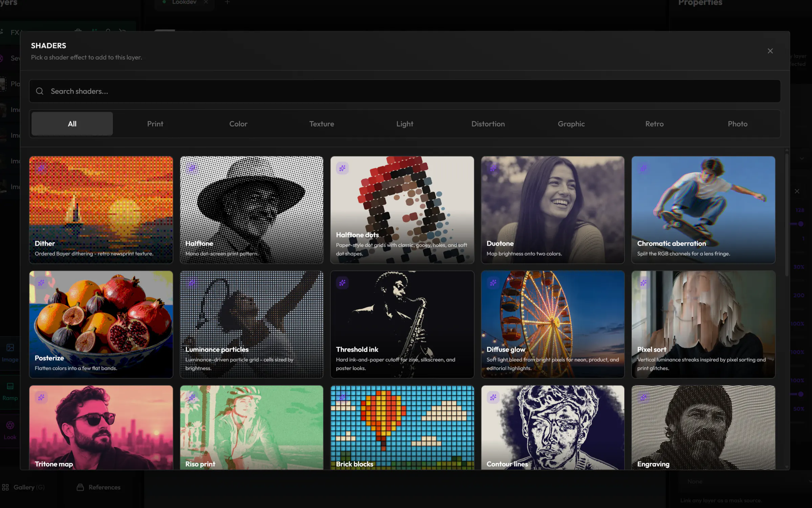Click the Lookdev tab behind the dialog
The height and width of the screenshot is (508, 812).
tap(184, 2)
